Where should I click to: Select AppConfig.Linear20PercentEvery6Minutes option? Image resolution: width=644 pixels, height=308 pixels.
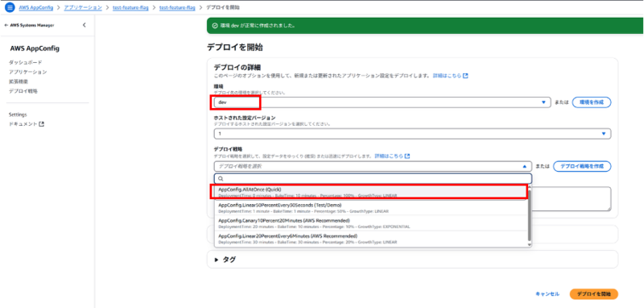(x=370, y=239)
